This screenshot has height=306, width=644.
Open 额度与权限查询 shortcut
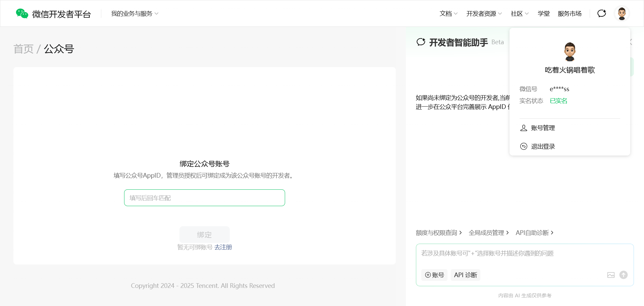coord(439,233)
